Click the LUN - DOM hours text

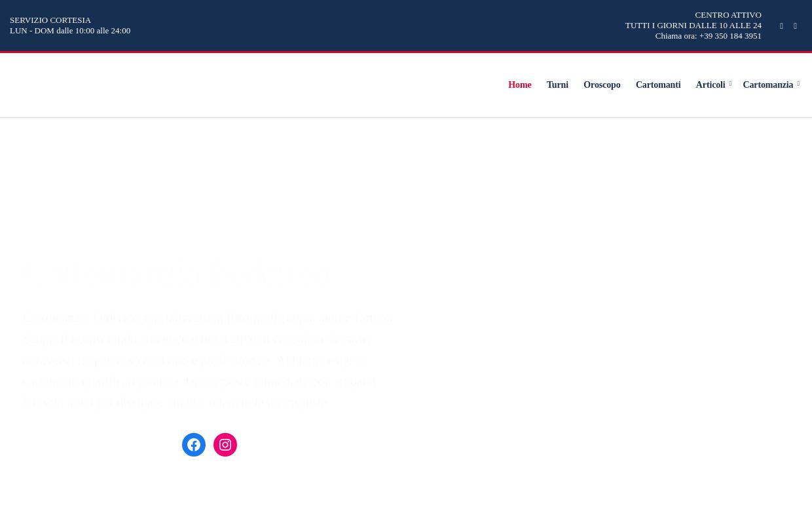coord(70,31)
